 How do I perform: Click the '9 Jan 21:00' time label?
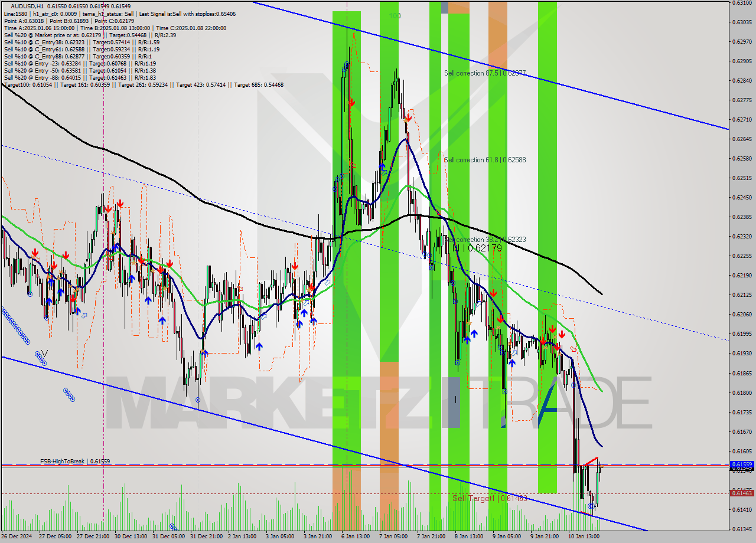tap(545, 537)
